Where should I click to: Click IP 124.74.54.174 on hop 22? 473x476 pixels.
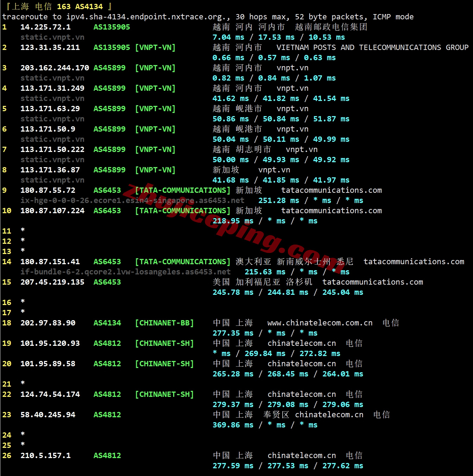coord(50,394)
